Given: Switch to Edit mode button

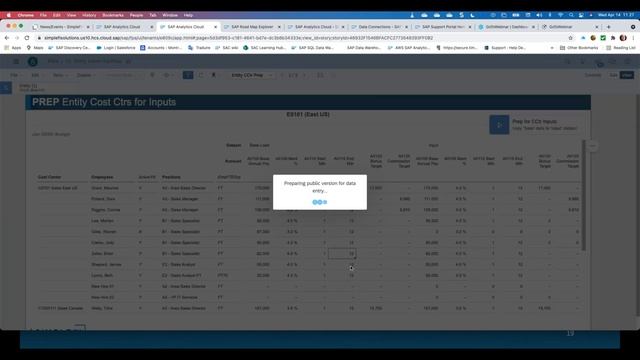Looking at the screenshot, I should 613,75.
